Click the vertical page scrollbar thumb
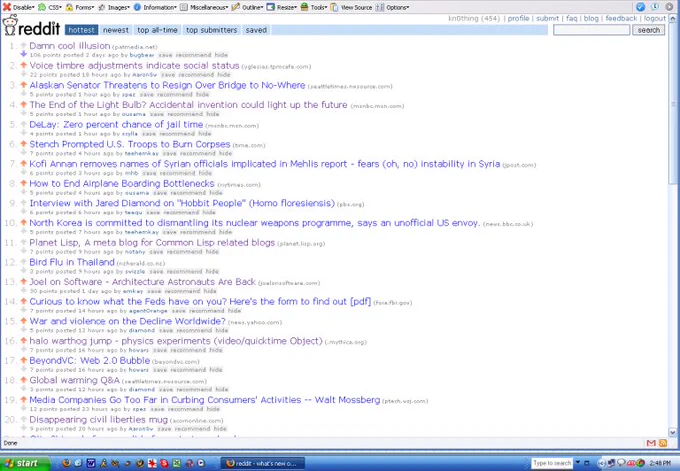The width and height of the screenshot is (680, 471). pyautogui.click(x=673, y=104)
